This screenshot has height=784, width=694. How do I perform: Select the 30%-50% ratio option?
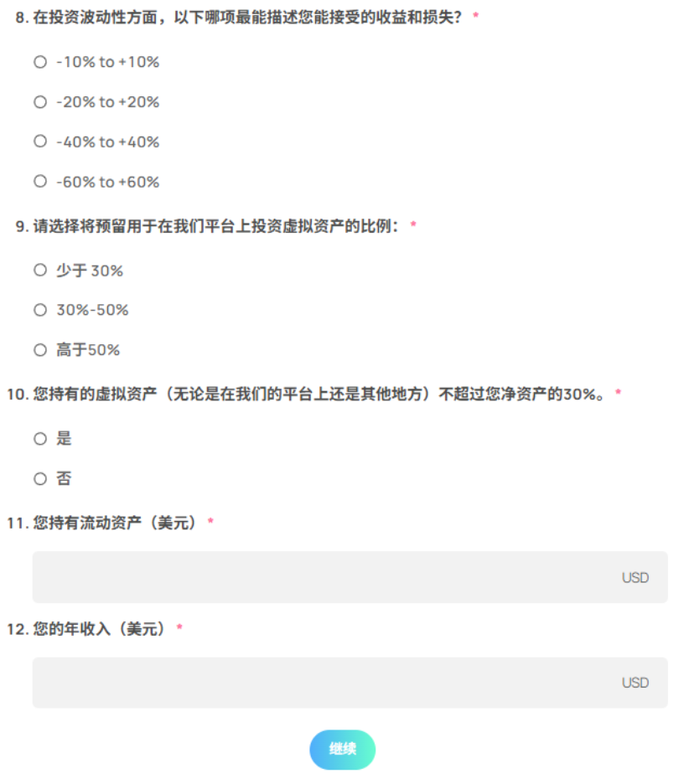coord(40,310)
